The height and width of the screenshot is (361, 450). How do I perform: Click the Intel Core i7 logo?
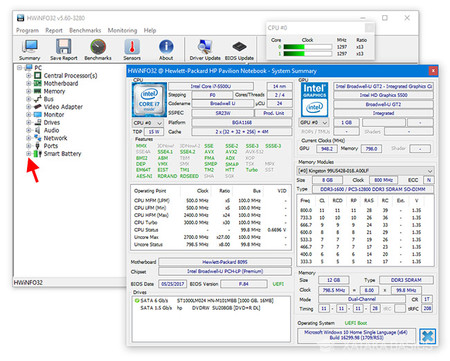point(149,99)
